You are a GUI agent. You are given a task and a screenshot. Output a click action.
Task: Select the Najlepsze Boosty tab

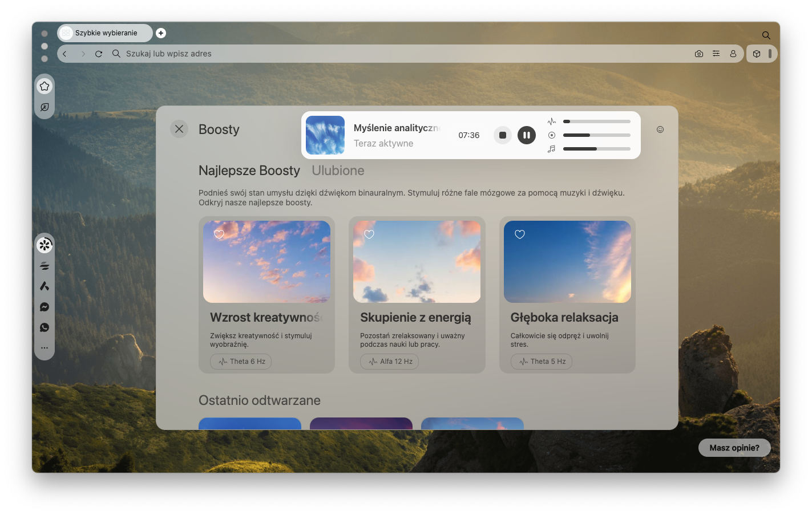tap(249, 171)
